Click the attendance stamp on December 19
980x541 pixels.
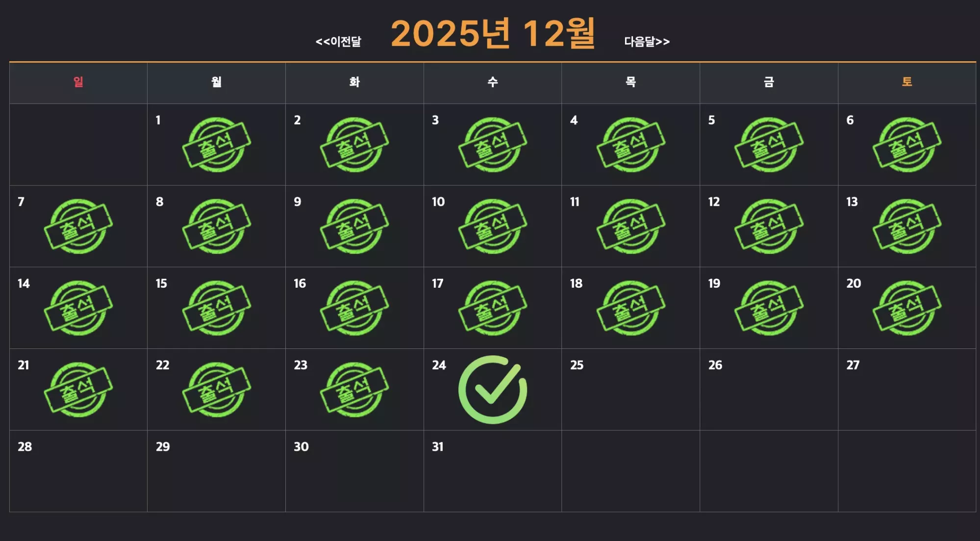[x=769, y=308]
